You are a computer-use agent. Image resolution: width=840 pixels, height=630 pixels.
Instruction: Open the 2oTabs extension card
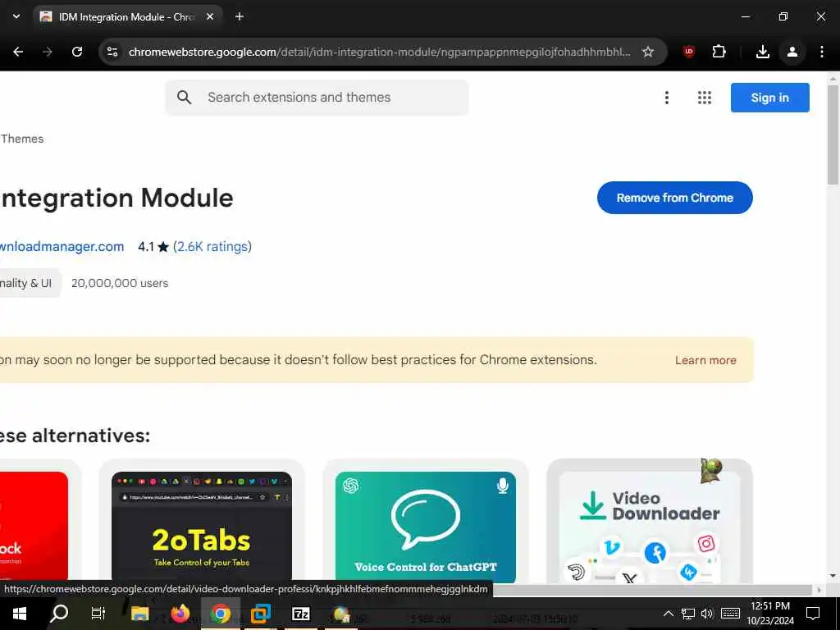202,521
